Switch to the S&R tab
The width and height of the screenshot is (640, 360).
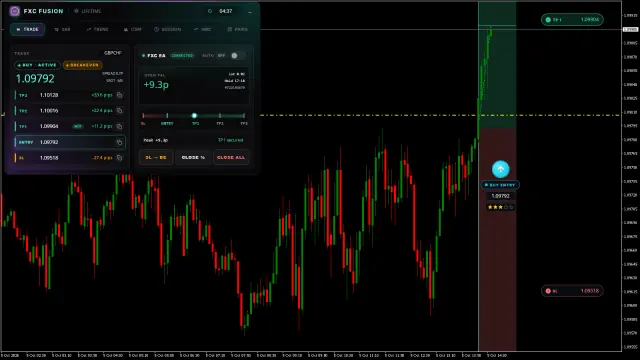(62, 29)
